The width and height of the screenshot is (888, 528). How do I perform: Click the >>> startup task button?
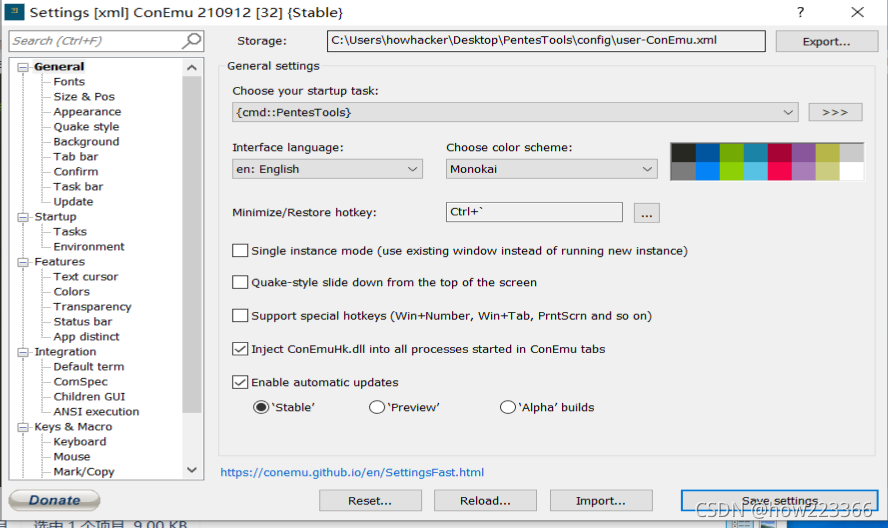click(x=835, y=112)
